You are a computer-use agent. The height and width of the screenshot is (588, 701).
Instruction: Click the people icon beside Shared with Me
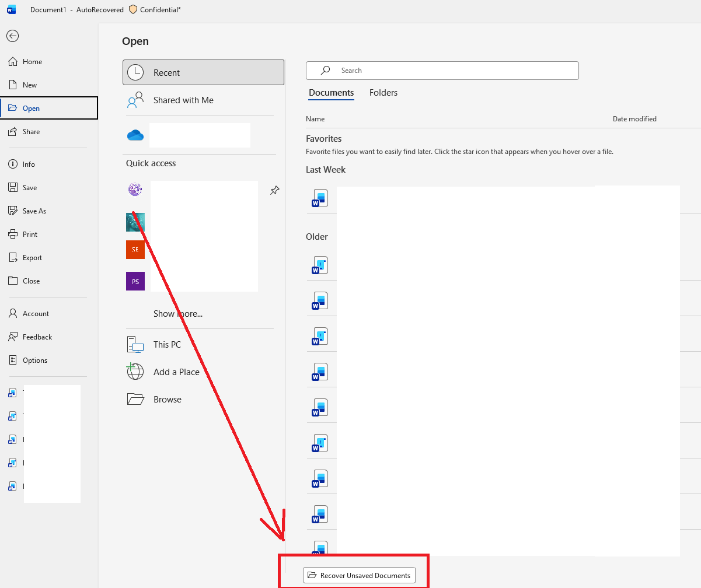[x=135, y=100]
